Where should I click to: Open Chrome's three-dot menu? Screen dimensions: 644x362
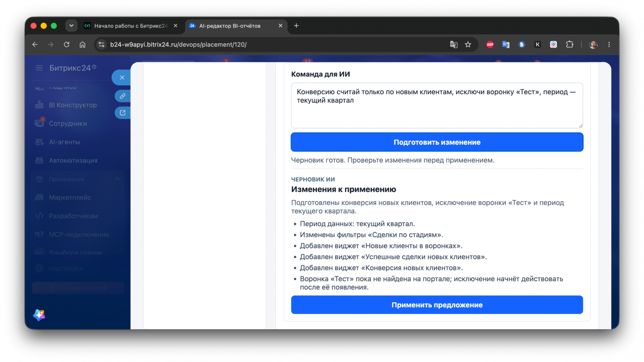[609, 45]
